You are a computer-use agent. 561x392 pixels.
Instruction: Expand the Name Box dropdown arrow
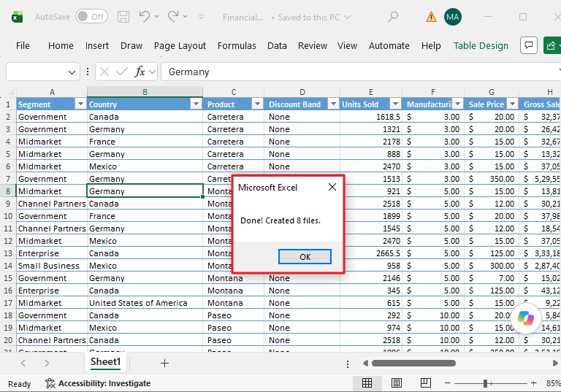(x=72, y=72)
